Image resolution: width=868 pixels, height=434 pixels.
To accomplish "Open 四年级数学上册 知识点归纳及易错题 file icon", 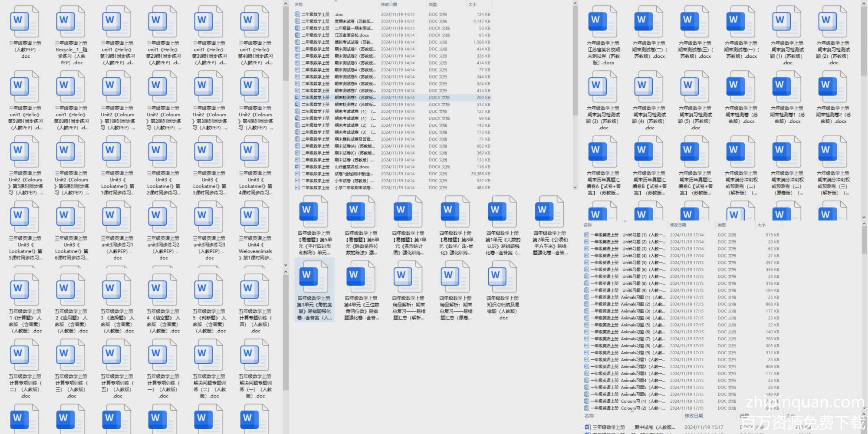I will [503, 277].
